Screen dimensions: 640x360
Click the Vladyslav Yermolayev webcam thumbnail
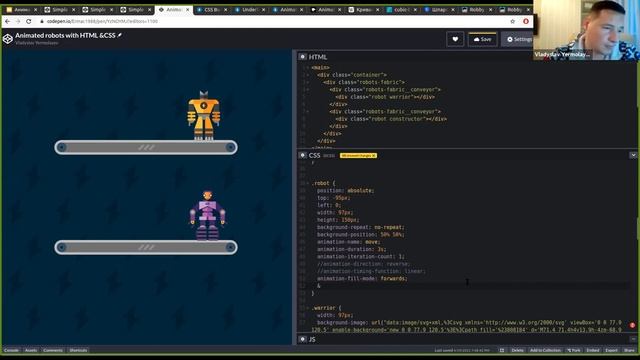pos(587,30)
